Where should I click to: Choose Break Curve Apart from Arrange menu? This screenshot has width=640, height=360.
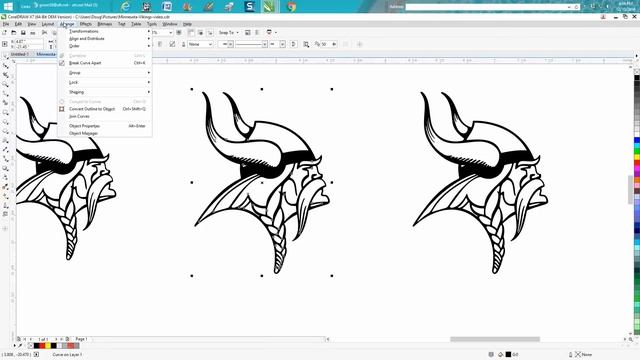pyautogui.click(x=105, y=63)
